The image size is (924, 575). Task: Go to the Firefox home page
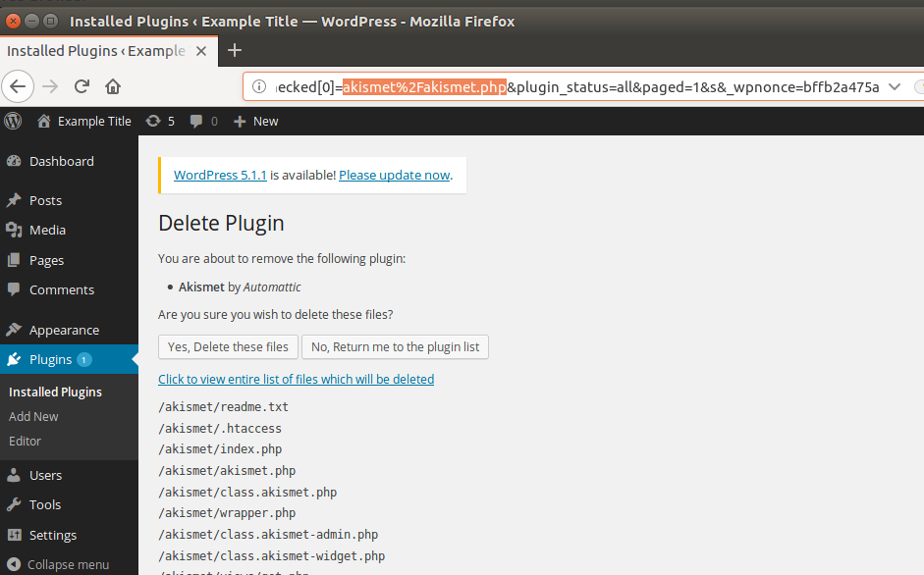[113, 86]
